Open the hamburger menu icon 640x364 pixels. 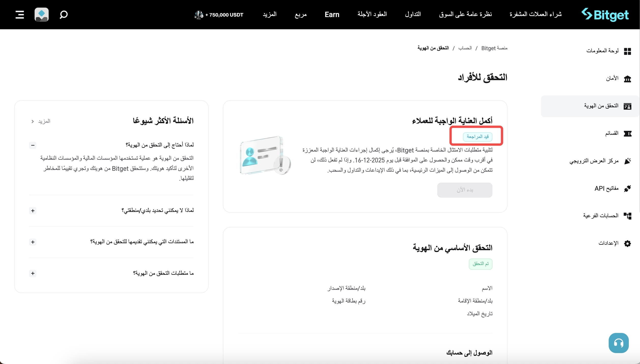pos(20,15)
